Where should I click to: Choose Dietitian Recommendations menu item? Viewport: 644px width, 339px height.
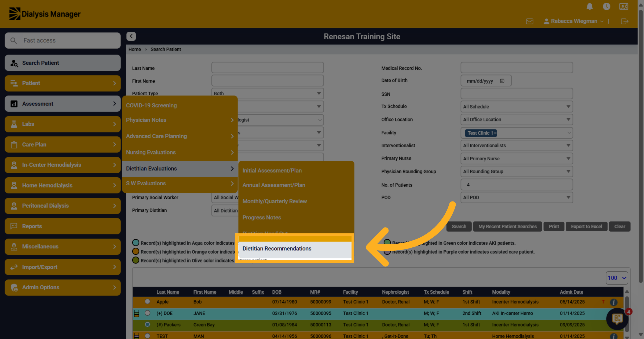click(295, 249)
